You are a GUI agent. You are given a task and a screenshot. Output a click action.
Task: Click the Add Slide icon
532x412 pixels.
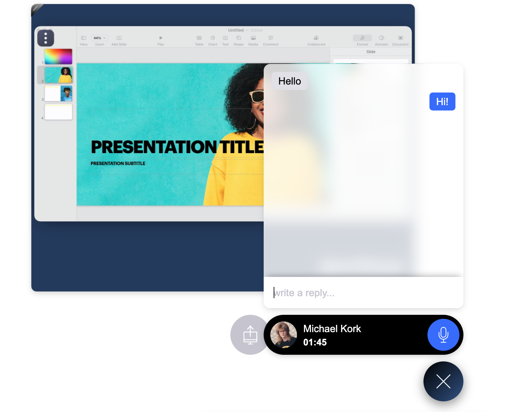tap(119, 38)
